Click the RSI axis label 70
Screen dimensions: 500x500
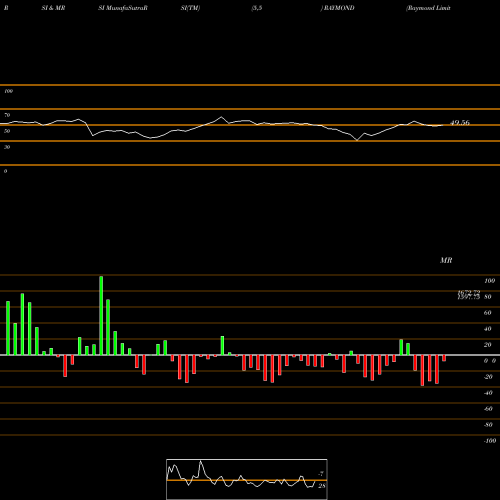click(7, 115)
